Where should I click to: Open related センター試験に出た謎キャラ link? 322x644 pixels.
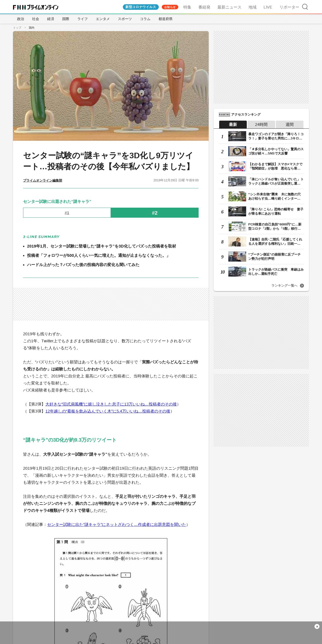click(117, 525)
